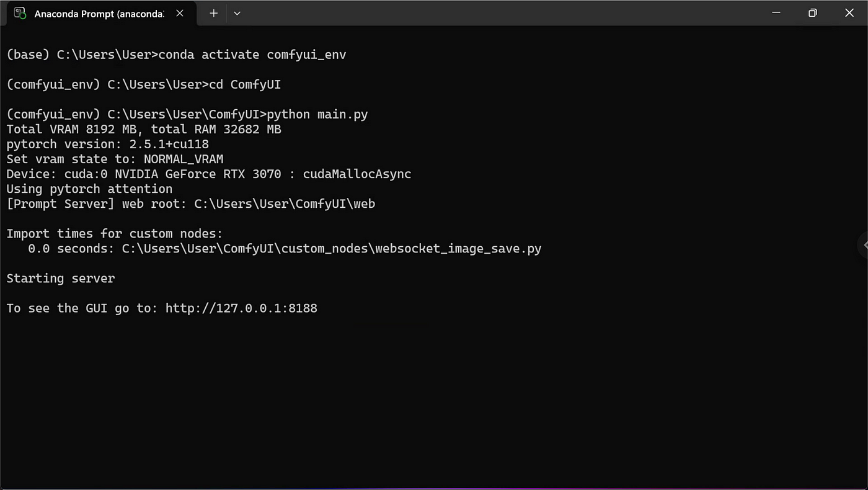Expand the side panel arrow at right edge

click(864, 245)
